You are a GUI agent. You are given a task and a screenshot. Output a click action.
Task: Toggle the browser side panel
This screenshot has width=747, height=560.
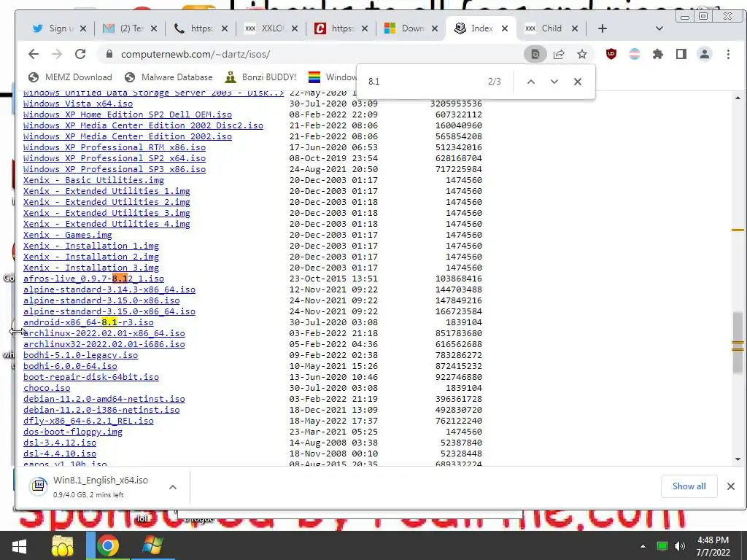[681, 54]
